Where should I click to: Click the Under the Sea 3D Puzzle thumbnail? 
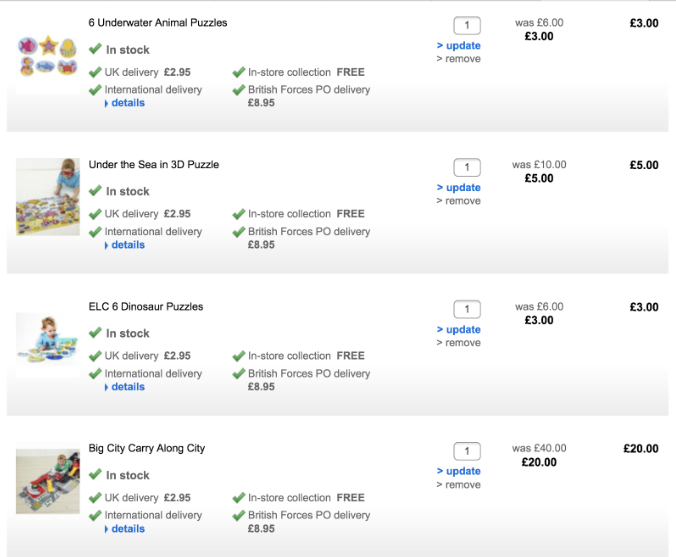(x=47, y=197)
